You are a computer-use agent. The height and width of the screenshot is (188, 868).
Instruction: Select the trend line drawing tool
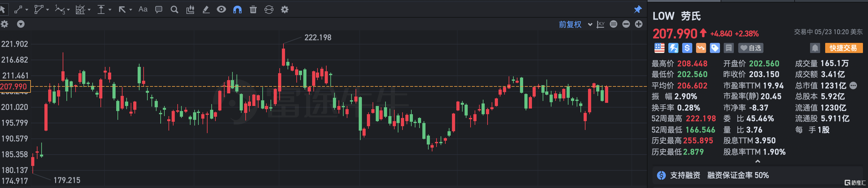tap(18, 9)
